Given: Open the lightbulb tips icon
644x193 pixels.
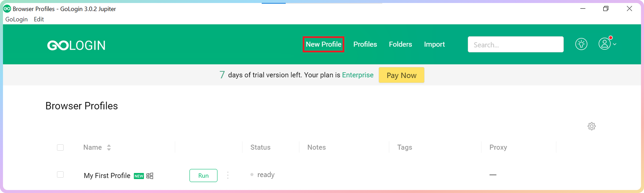Looking at the screenshot, I should (x=581, y=44).
